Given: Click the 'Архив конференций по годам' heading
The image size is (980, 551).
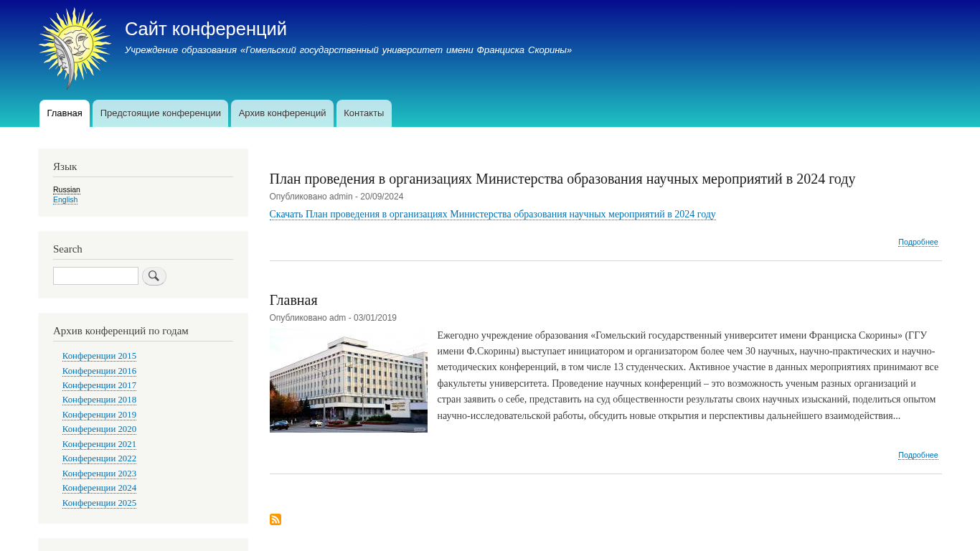Looking at the screenshot, I should 121,331.
